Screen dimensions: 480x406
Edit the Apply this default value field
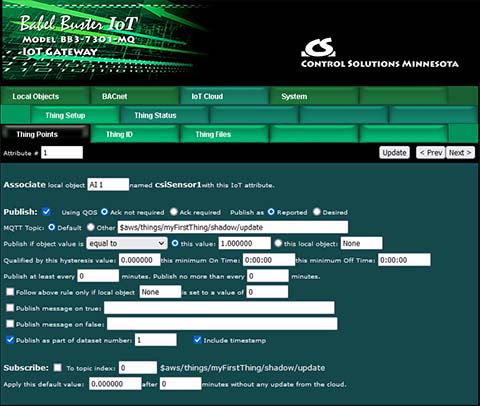[115, 384]
